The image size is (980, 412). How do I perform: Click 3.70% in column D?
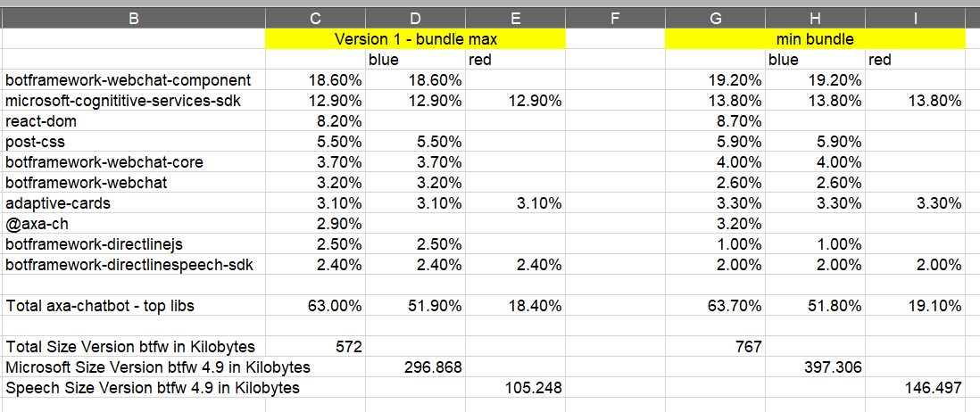point(438,162)
